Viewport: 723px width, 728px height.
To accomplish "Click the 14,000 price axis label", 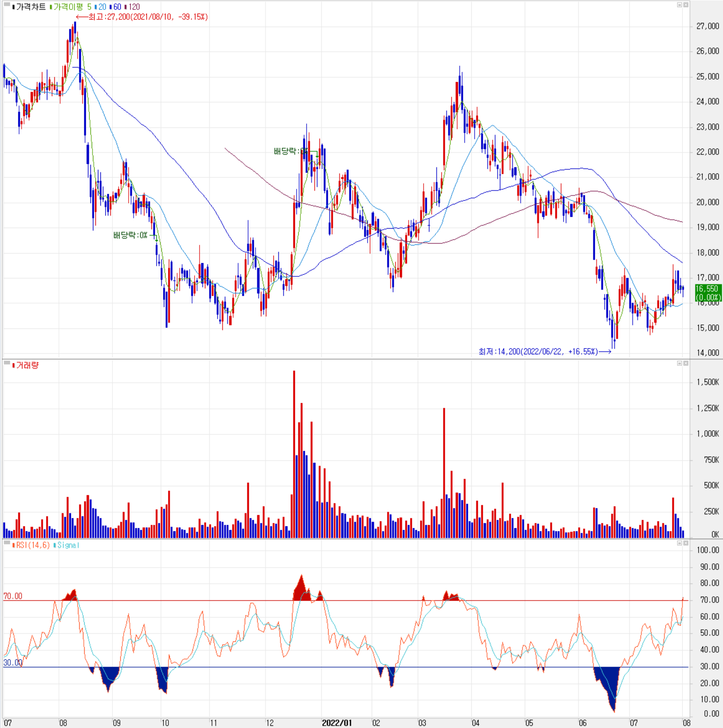I will tap(708, 353).
